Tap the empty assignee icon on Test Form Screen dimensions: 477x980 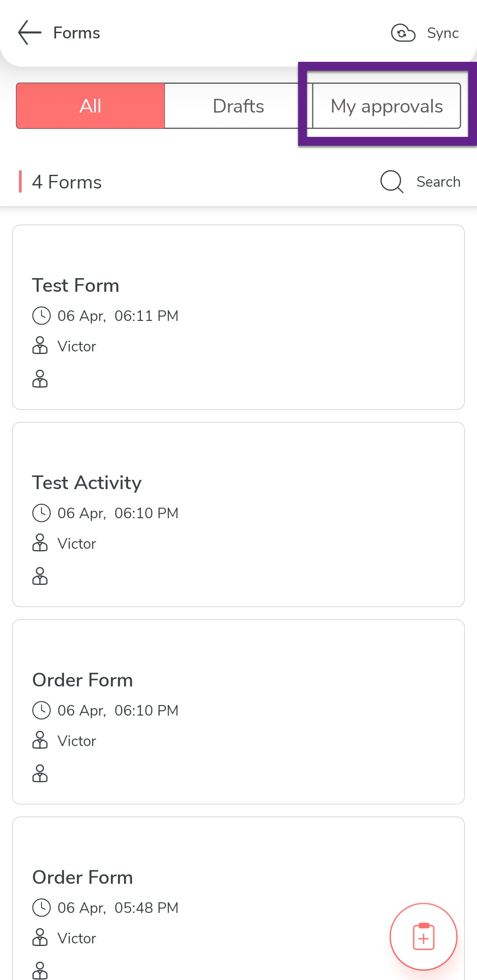coord(40,379)
